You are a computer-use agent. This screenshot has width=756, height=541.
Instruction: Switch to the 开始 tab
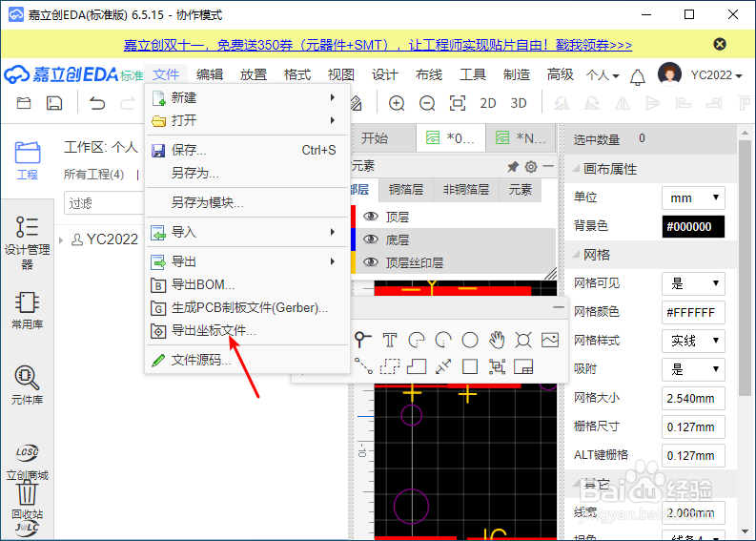(375, 138)
